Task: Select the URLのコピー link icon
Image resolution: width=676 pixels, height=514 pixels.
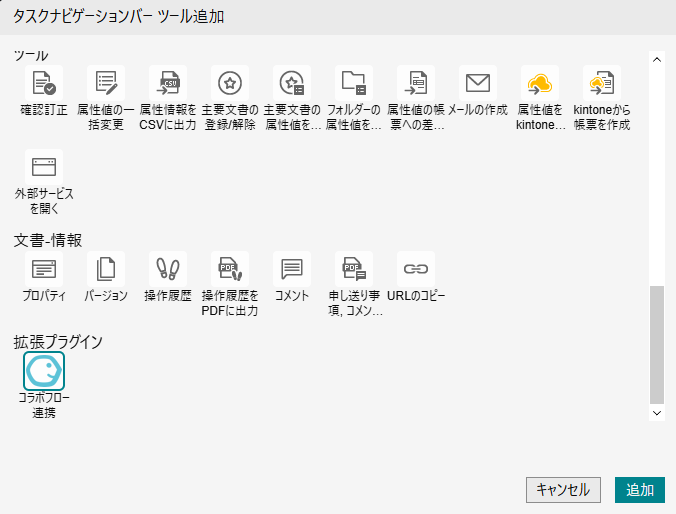Action: coord(416,269)
